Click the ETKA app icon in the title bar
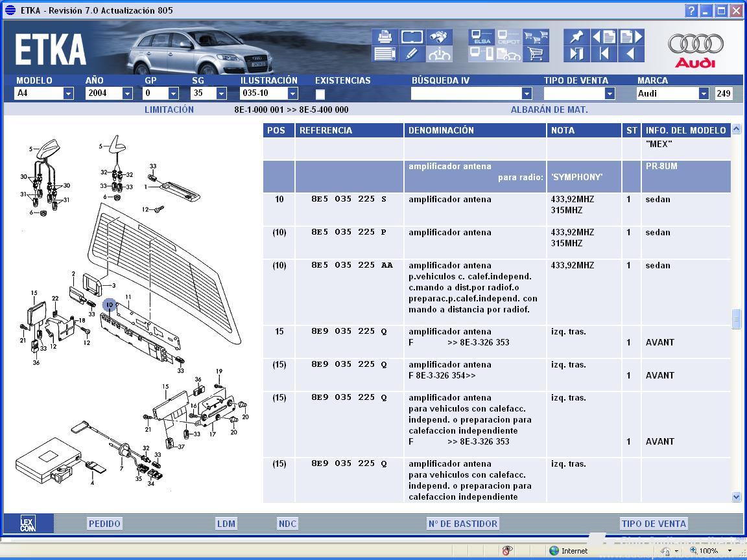Viewport: 747px width, 560px height. pos(10,10)
